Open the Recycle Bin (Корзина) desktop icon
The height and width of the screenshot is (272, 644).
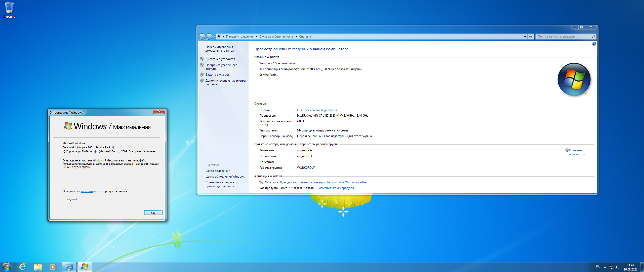pyautogui.click(x=9, y=10)
